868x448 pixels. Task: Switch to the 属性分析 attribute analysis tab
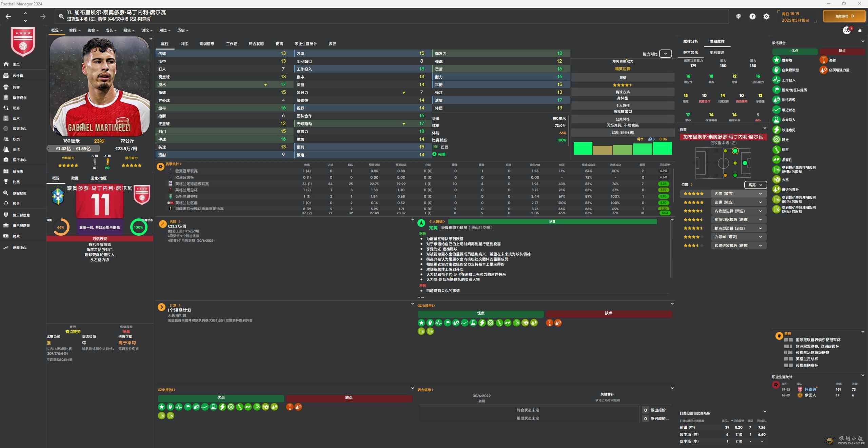pyautogui.click(x=690, y=41)
